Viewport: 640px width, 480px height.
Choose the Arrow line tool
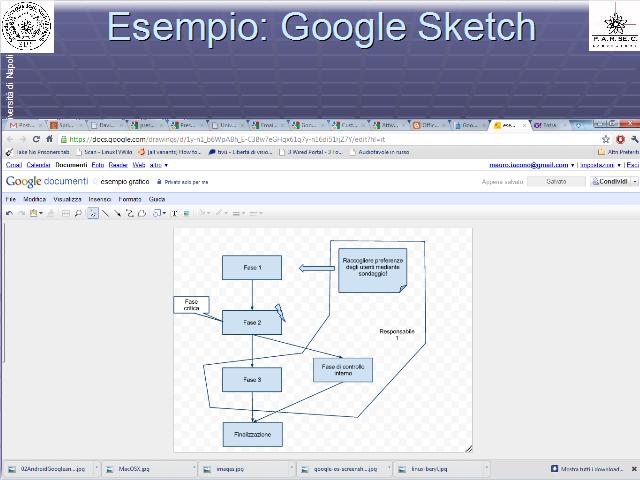click(x=118, y=213)
